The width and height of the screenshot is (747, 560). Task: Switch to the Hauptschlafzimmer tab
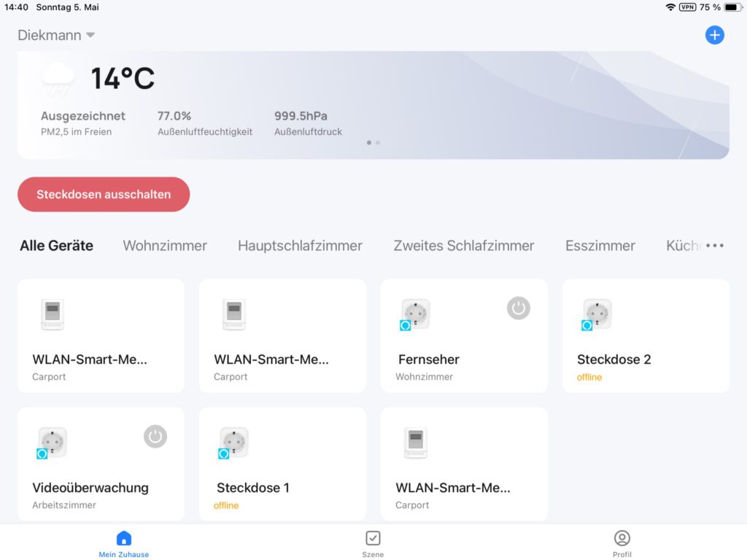300,246
